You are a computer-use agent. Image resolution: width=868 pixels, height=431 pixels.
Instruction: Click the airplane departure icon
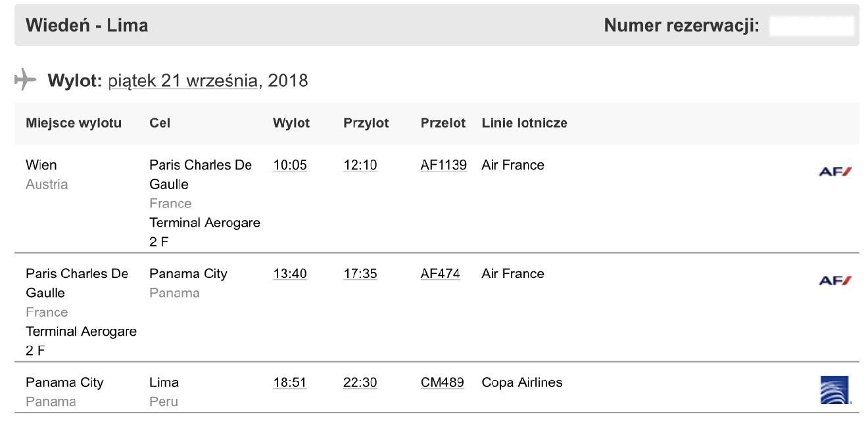pyautogui.click(x=25, y=79)
